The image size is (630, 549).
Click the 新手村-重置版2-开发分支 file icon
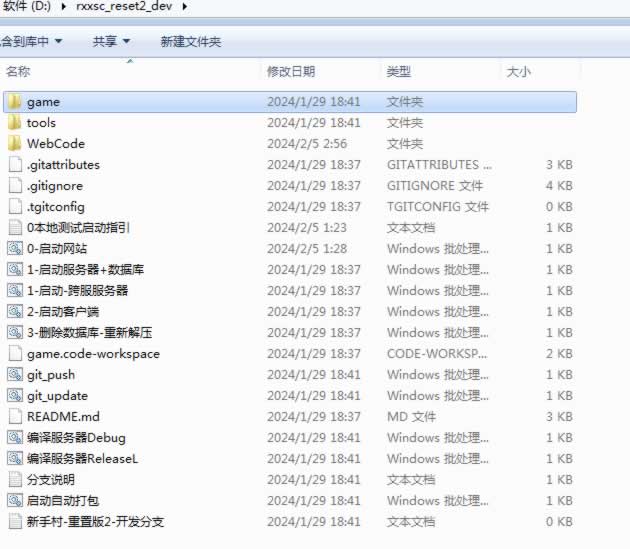[15, 521]
